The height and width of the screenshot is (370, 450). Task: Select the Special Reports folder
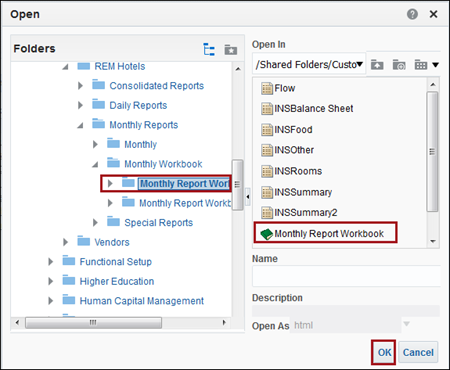(158, 222)
